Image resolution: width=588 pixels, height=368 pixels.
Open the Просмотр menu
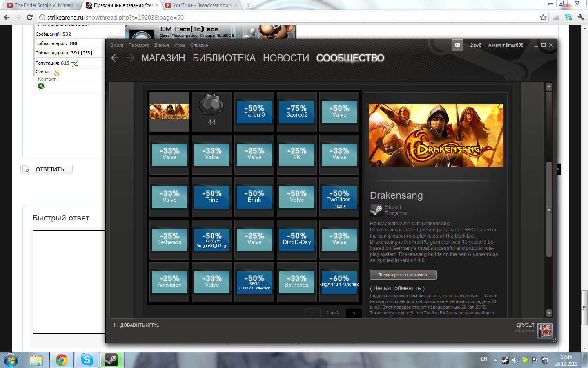(x=139, y=45)
